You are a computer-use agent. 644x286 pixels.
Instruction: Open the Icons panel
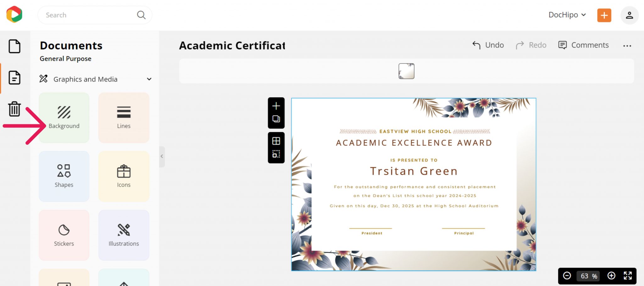124,176
